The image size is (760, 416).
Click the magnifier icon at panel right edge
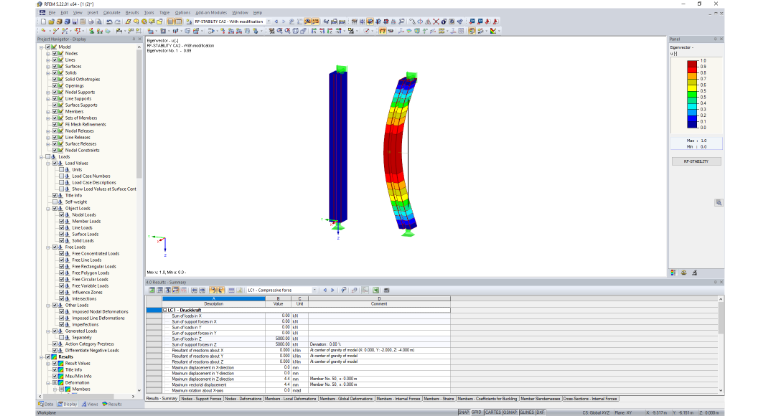click(719, 203)
